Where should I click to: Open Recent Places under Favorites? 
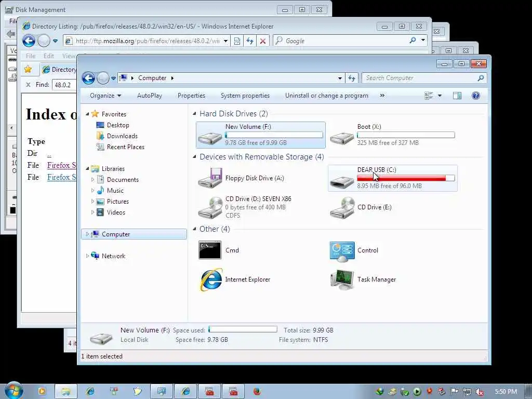point(126,147)
